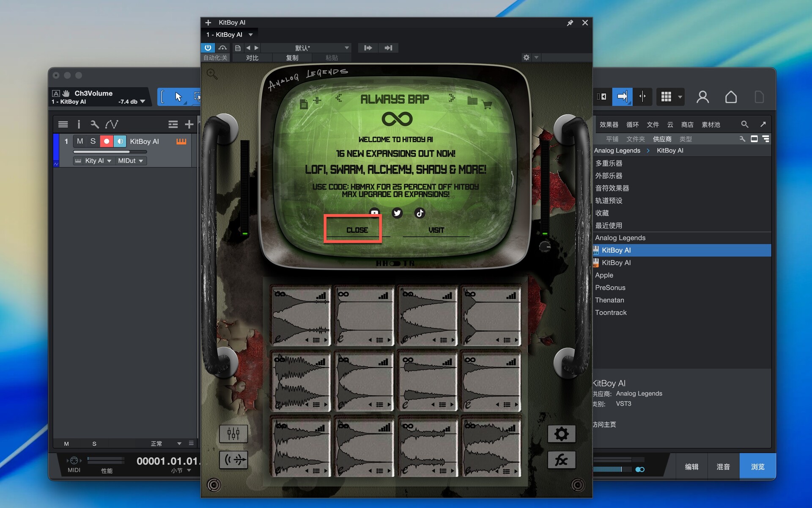Open Toontrack vendor folder
812x508 pixels.
point(611,312)
